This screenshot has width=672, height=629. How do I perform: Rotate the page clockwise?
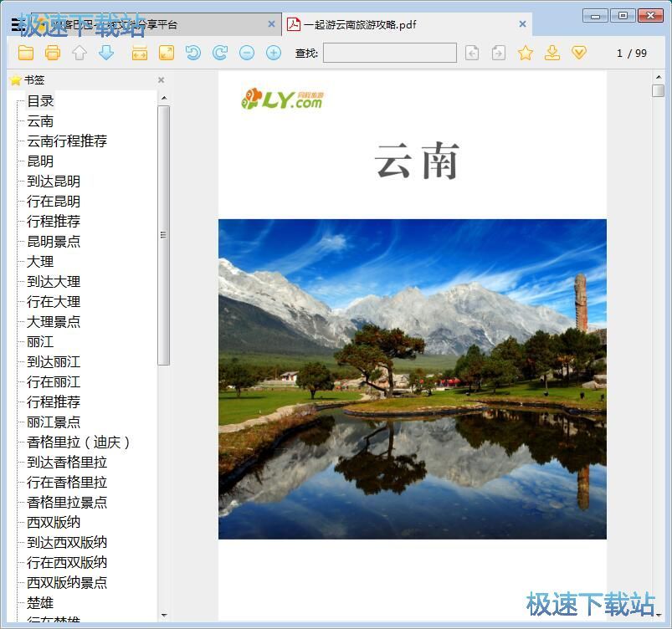click(x=219, y=53)
